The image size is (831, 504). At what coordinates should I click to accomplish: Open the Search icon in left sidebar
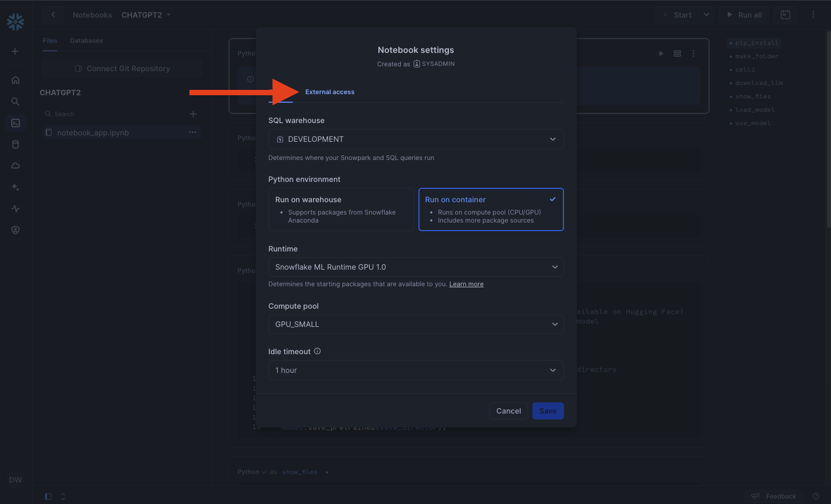(x=16, y=102)
